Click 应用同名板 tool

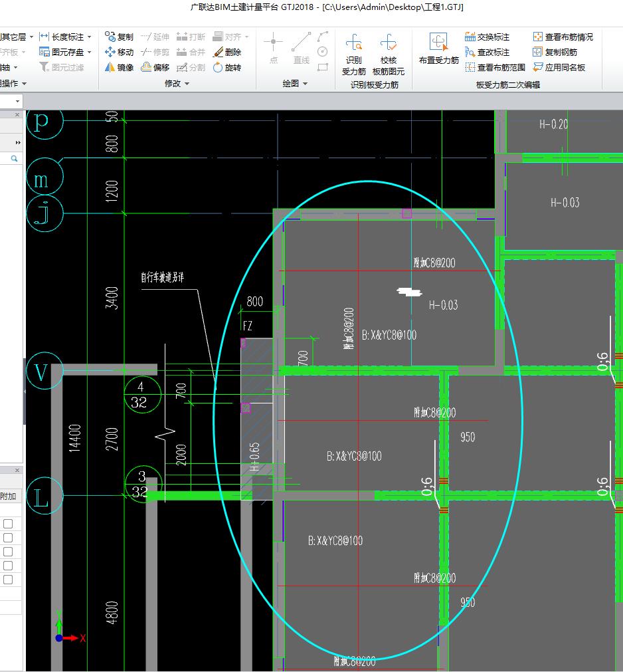pos(559,67)
